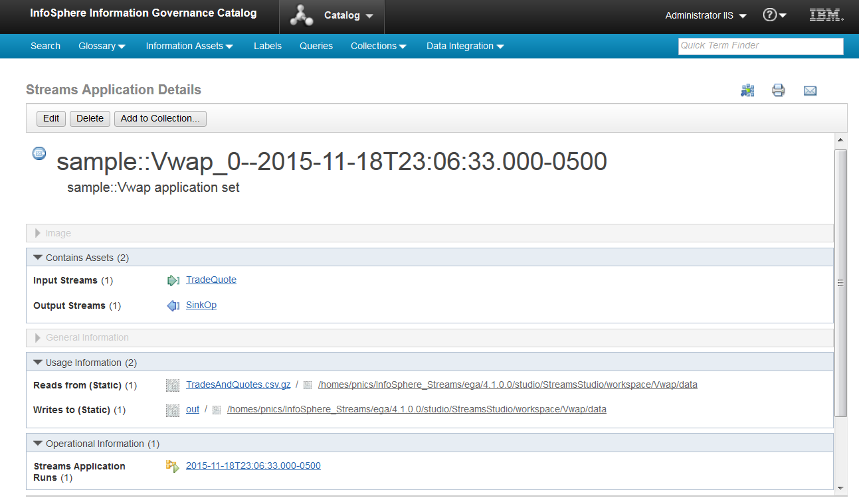Go to the Labels page
Screen dimensions: 859x504
268,46
